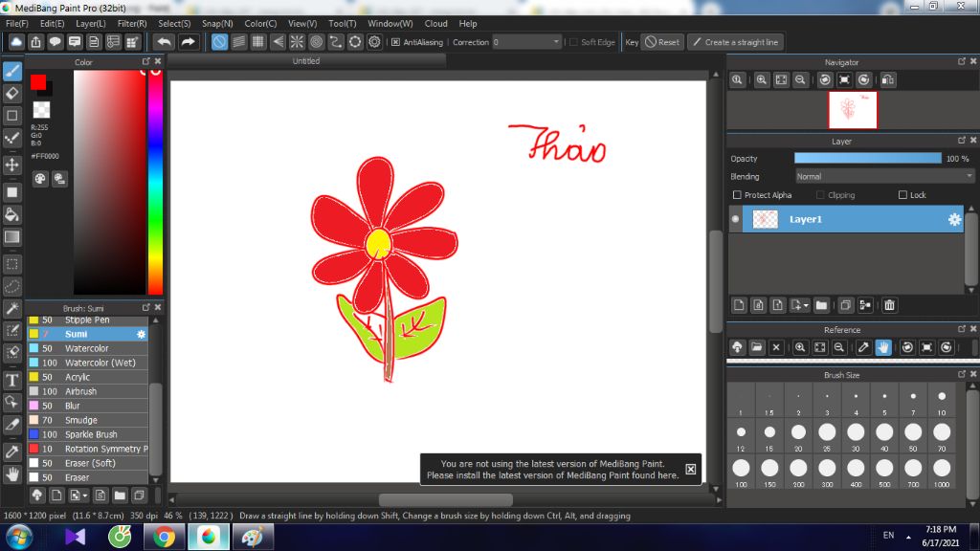Open the Cloud menu

(435, 24)
